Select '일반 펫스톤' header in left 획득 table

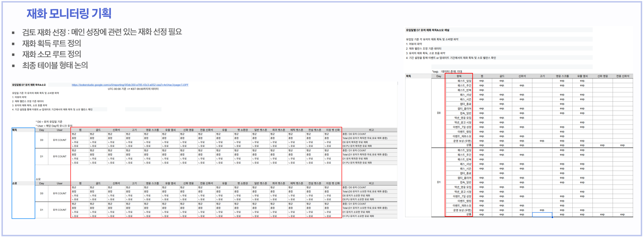pyautogui.click(x=260, y=130)
